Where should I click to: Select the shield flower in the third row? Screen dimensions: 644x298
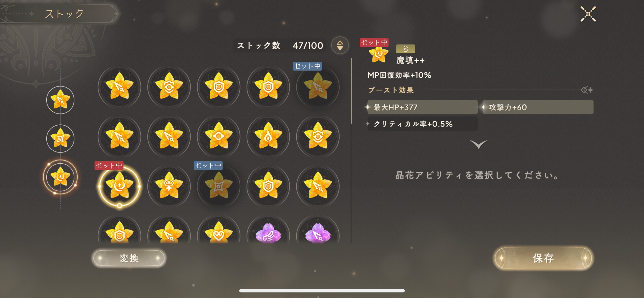pyautogui.click(x=268, y=186)
